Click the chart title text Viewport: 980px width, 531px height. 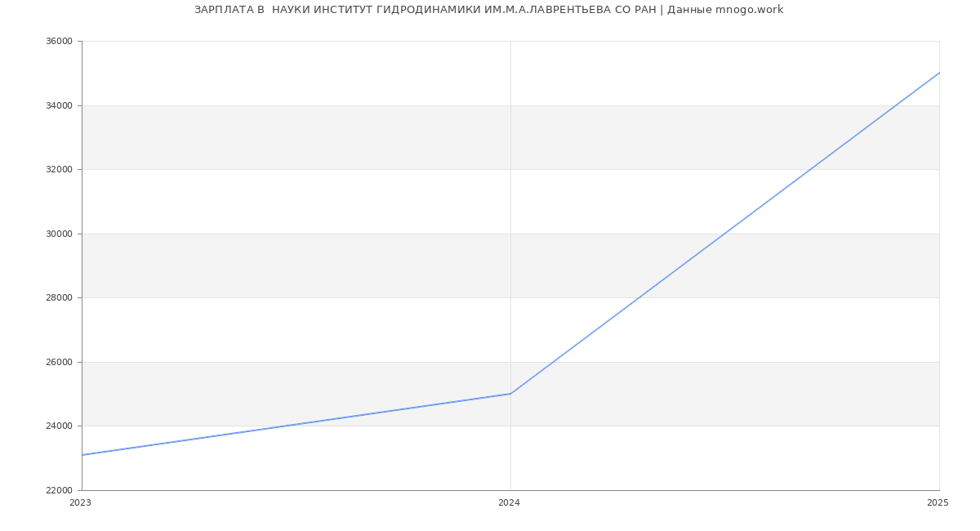(x=488, y=10)
